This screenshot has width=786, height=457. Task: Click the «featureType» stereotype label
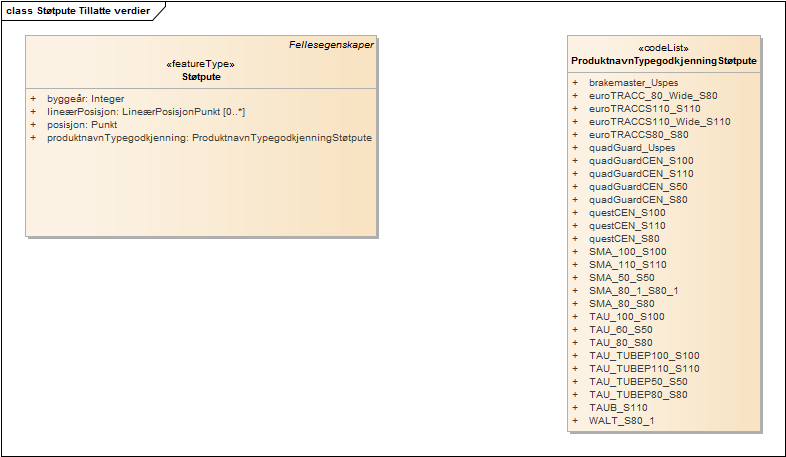click(x=201, y=64)
